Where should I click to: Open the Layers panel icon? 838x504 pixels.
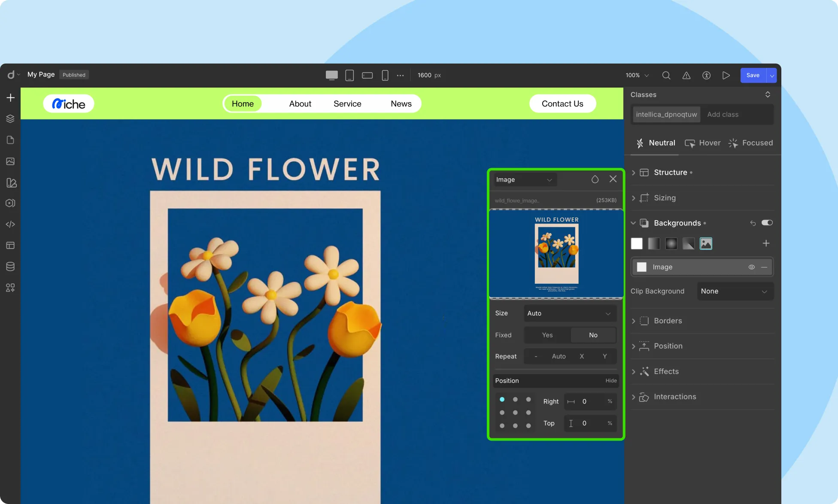(x=11, y=119)
